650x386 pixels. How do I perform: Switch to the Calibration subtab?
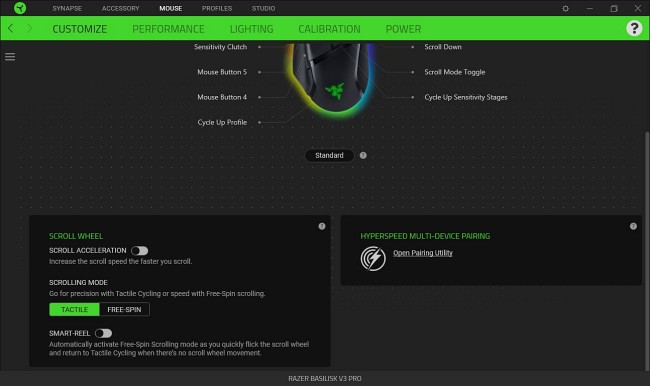330,29
